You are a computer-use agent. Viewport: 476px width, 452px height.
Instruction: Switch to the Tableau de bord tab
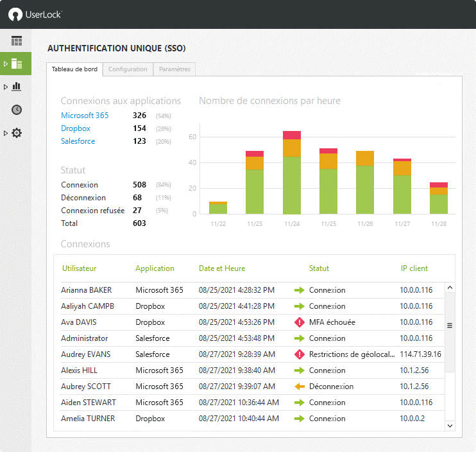(74, 69)
